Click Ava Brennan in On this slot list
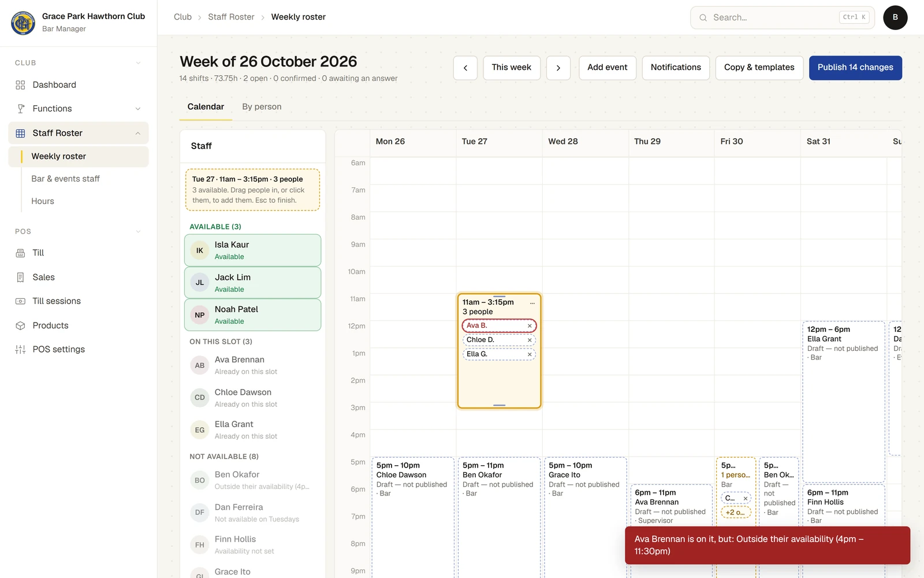The image size is (924, 578). pos(252,365)
